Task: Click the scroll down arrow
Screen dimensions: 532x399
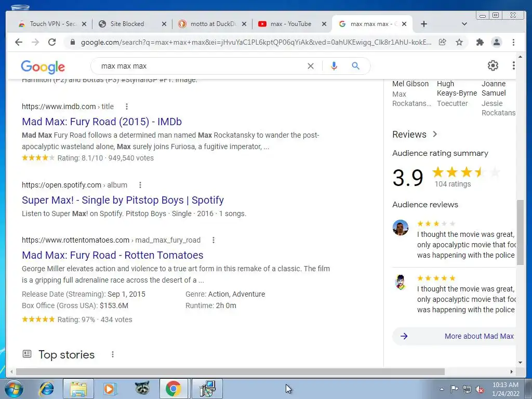Action: tap(520, 362)
